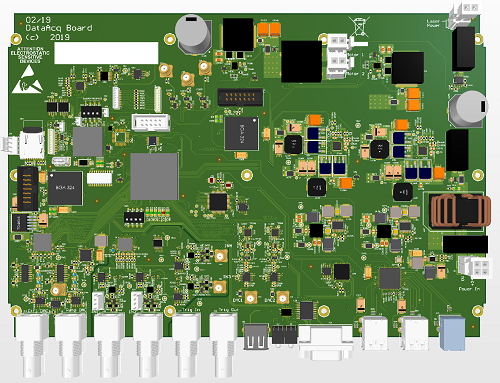Click the Power In silkscreen label
The height and width of the screenshot is (383, 500).
[469, 289]
